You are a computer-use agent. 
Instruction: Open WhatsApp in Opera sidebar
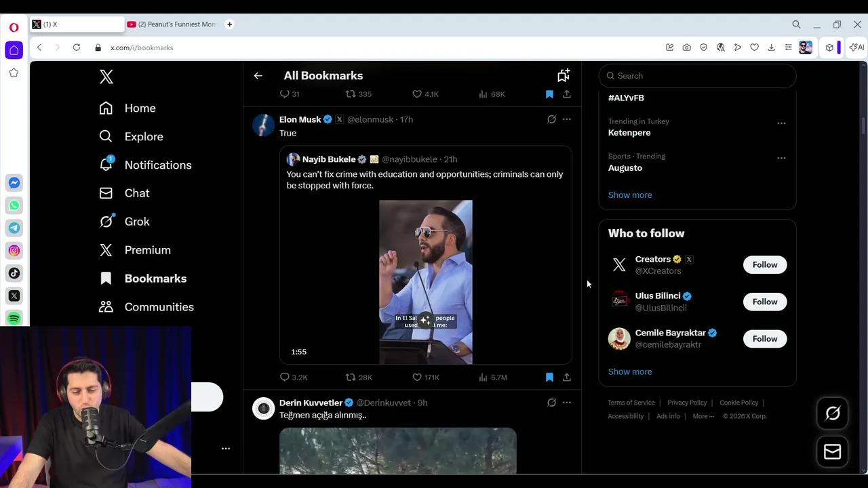click(14, 205)
